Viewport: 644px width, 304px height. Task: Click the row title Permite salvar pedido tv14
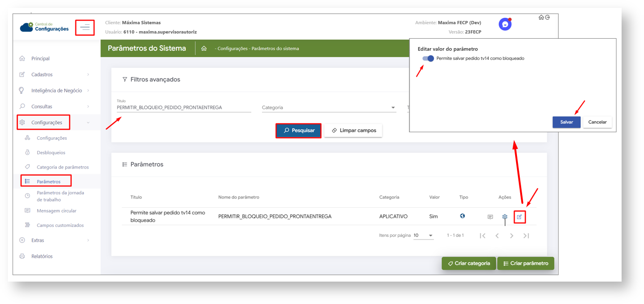pyautogui.click(x=168, y=216)
